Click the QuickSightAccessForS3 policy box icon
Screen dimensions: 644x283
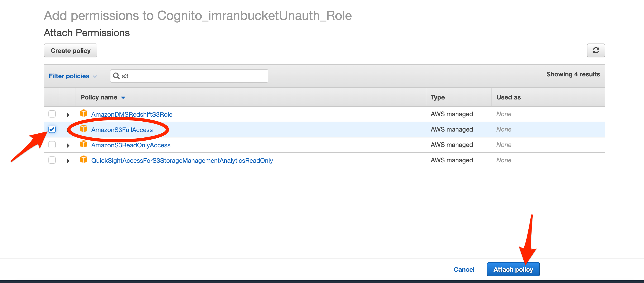coord(84,160)
